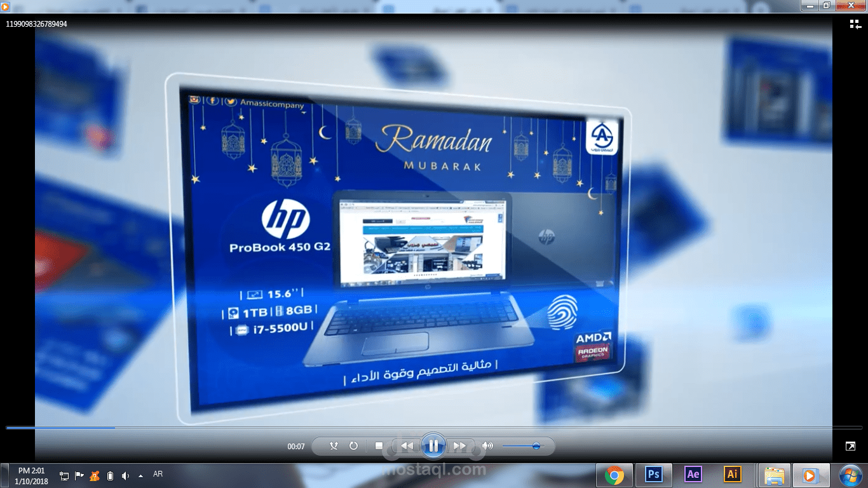The width and height of the screenshot is (868, 488).
Task: Click the elapsed time 00:07 display
Action: tap(296, 447)
